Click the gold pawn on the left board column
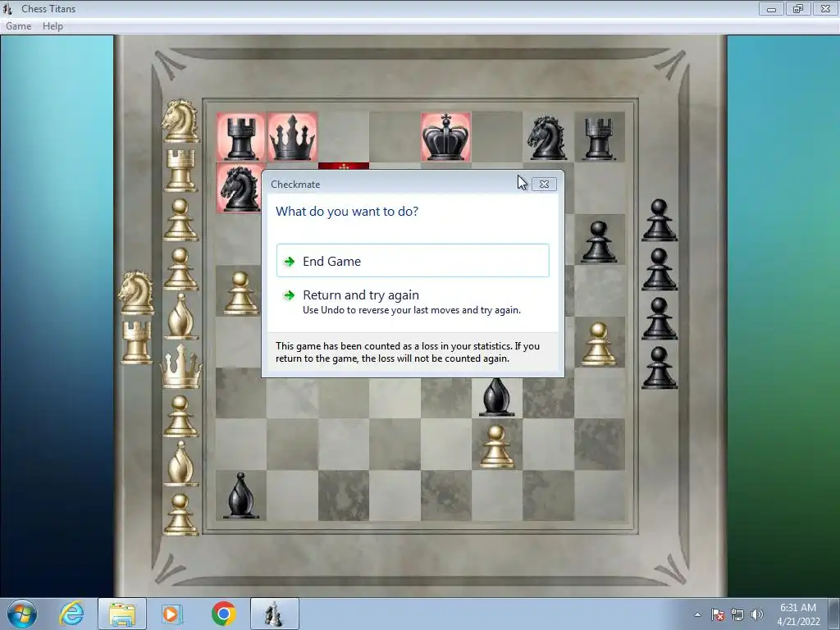This screenshot has height=630, width=840. [x=240, y=293]
